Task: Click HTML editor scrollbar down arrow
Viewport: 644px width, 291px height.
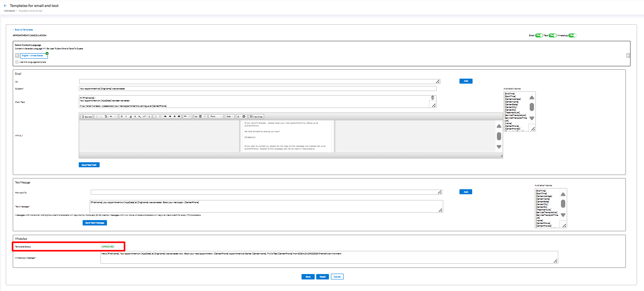Action: pos(499,147)
